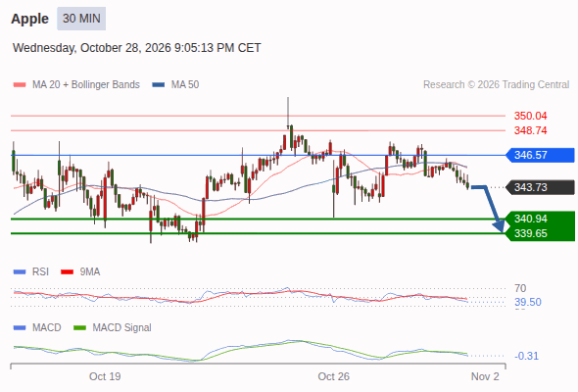Click the 'RSI' legend label
The image size is (578, 392).
(x=40, y=272)
